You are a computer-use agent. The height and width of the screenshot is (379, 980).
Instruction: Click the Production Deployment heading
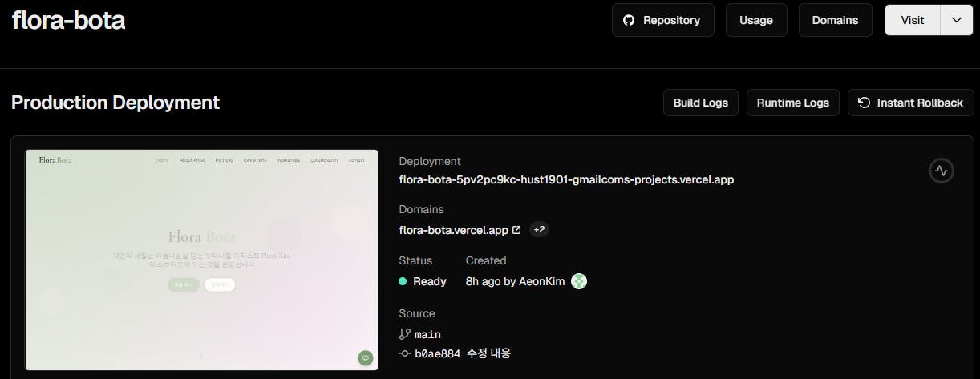[115, 103]
